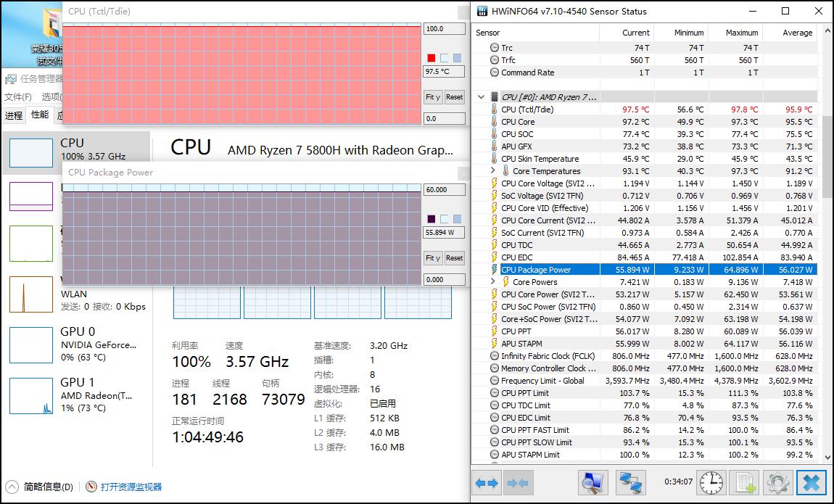Click the chip icon beside CPU [#0] AMD Ryzen
834x504 pixels.
pyautogui.click(x=494, y=96)
